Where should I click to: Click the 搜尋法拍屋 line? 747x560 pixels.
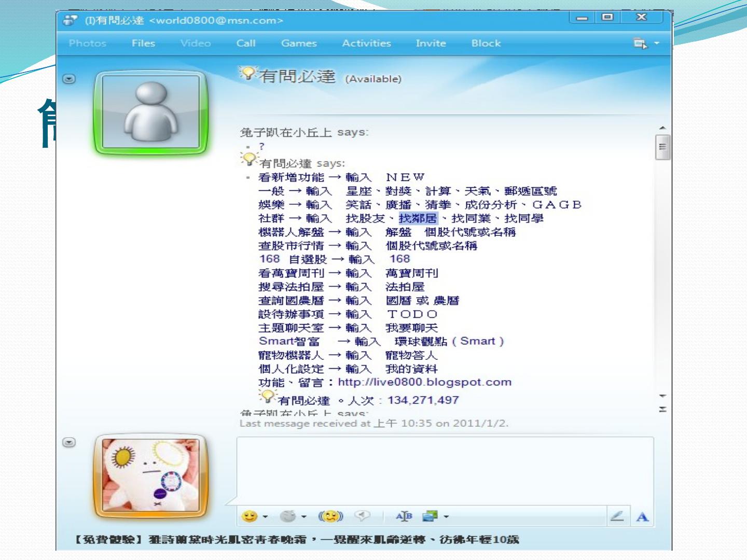pos(341,287)
